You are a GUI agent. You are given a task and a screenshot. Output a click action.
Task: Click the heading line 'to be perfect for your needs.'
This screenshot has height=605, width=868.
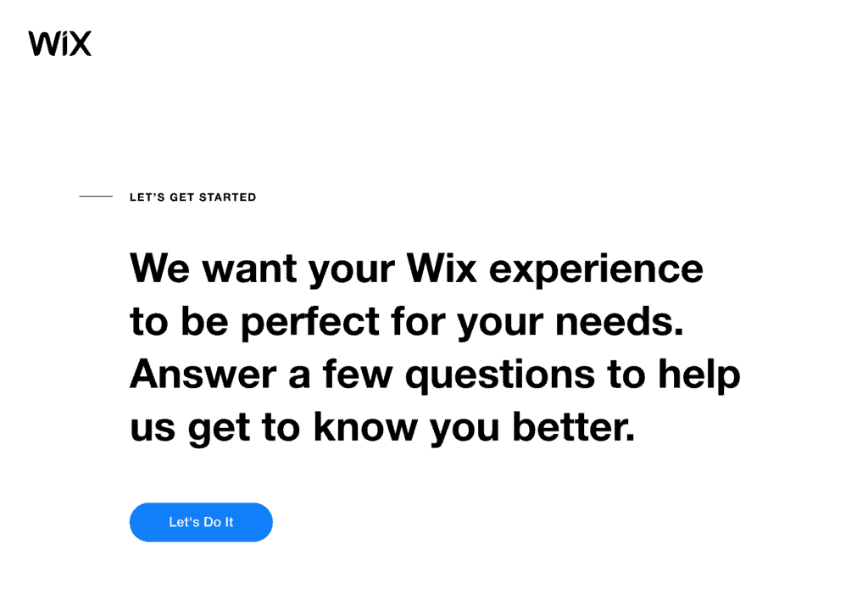click(x=407, y=322)
